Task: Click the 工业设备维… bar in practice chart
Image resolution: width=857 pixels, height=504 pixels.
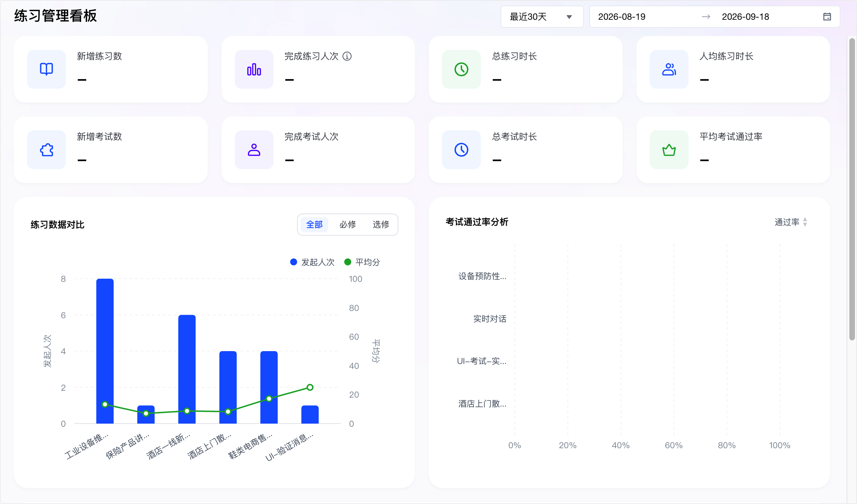Action: 105,351
